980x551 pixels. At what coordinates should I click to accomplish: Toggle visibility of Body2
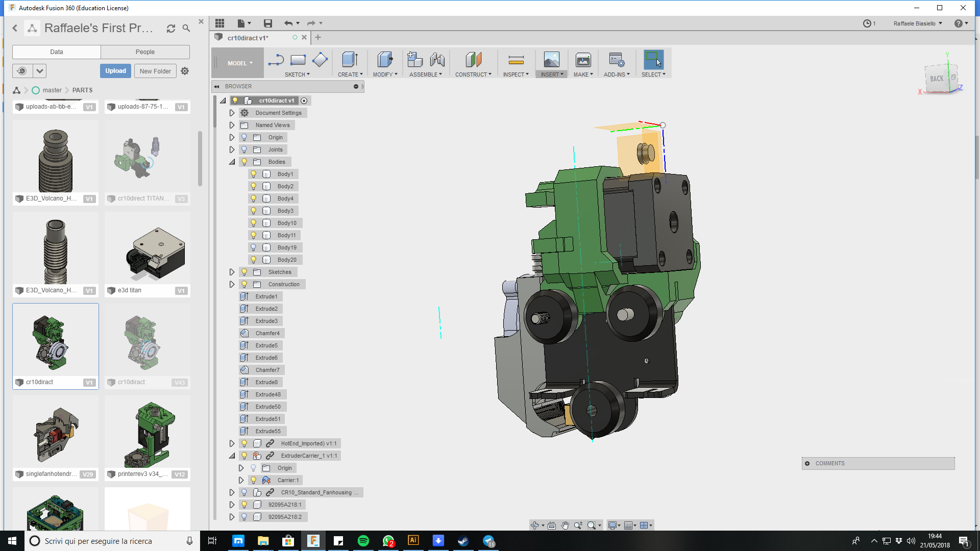pos(254,186)
